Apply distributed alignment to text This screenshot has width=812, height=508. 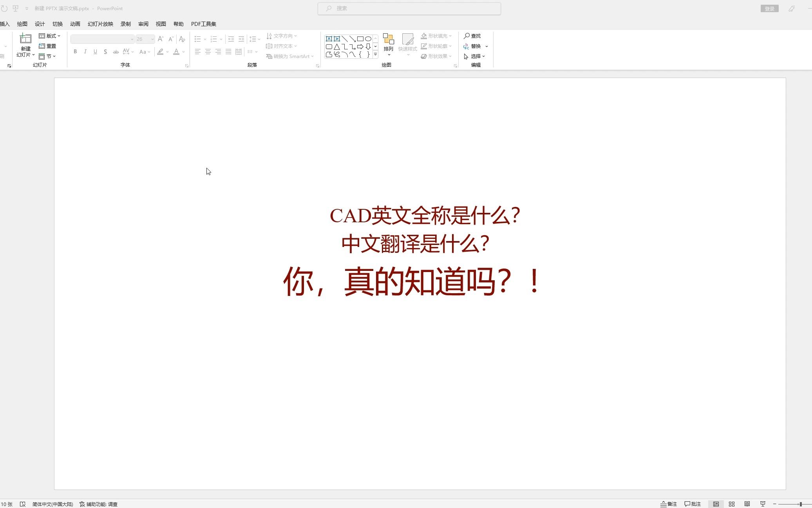(x=238, y=51)
